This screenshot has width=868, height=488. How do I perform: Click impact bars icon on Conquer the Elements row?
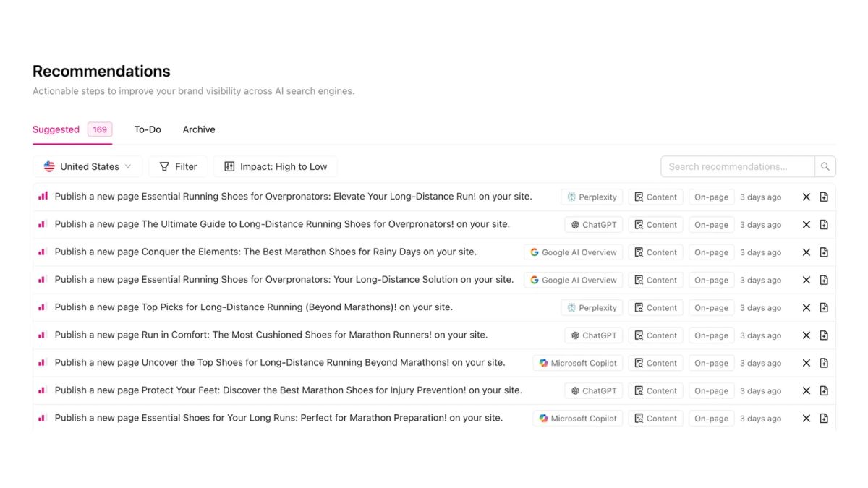coord(43,252)
